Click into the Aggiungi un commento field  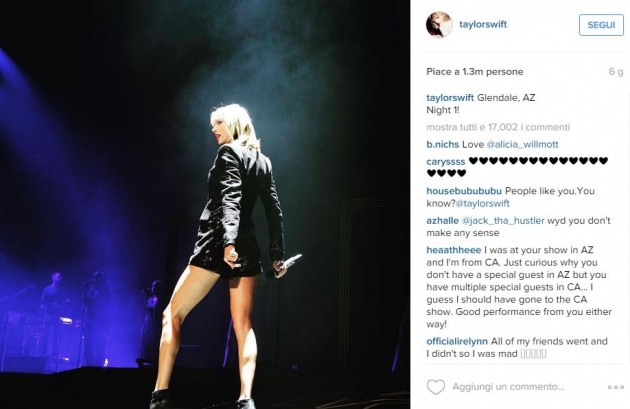click(x=508, y=387)
